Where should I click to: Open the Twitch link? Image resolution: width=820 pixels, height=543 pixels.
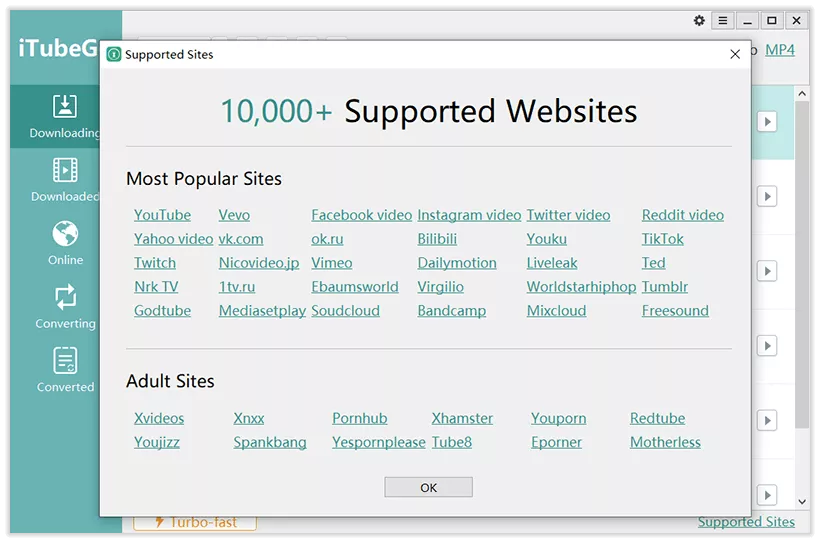pyautogui.click(x=155, y=263)
